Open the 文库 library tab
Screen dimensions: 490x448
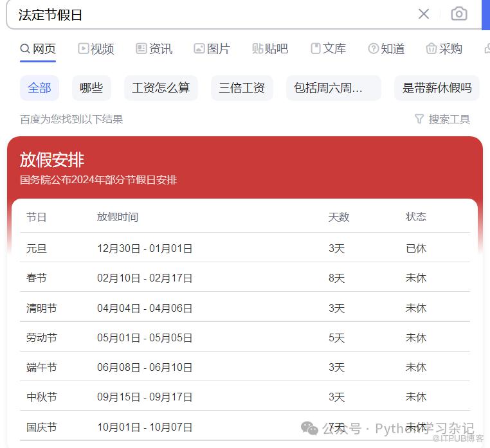tap(328, 49)
